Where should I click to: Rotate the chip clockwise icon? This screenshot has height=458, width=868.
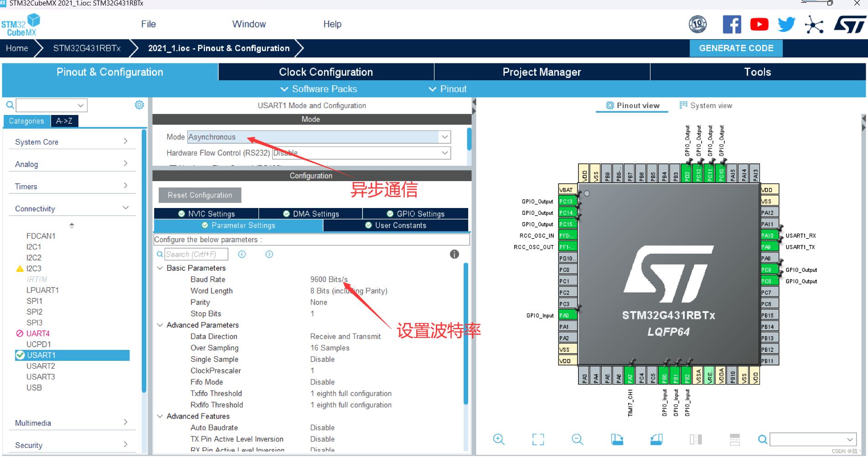[x=617, y=439]
